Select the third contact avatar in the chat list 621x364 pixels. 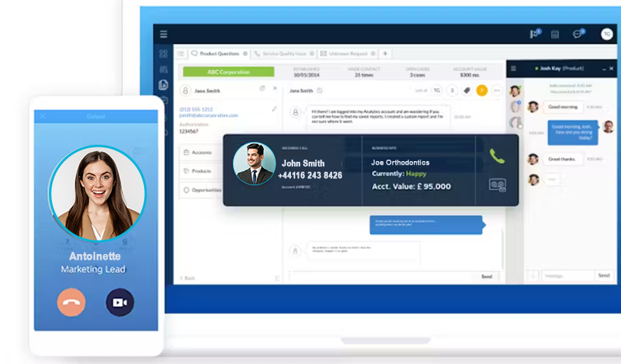[x=515, y=122]
